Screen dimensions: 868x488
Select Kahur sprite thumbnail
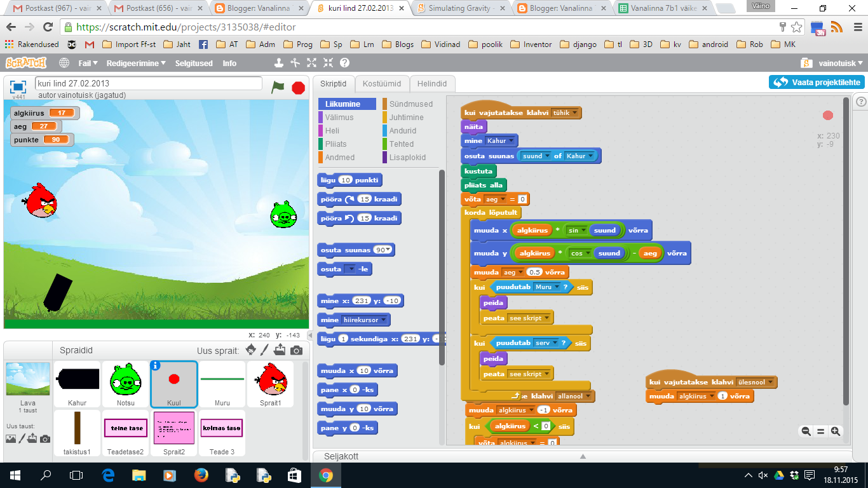78,384
